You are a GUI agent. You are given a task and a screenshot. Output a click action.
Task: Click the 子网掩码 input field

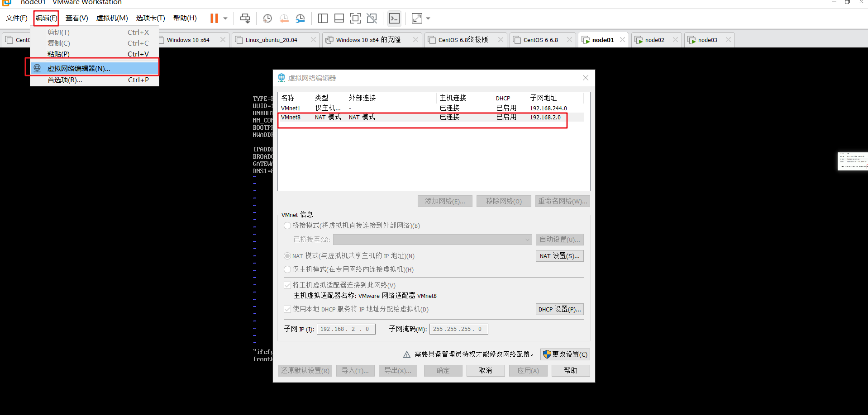[459, 329]
